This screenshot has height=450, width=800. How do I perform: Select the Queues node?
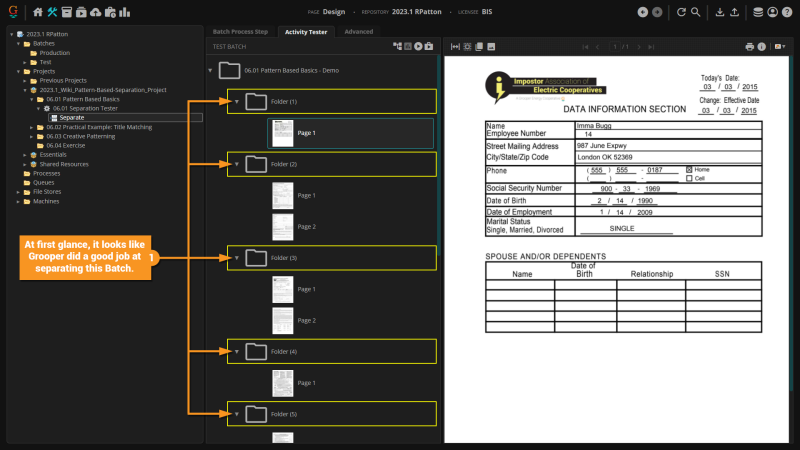coord(43,183)
